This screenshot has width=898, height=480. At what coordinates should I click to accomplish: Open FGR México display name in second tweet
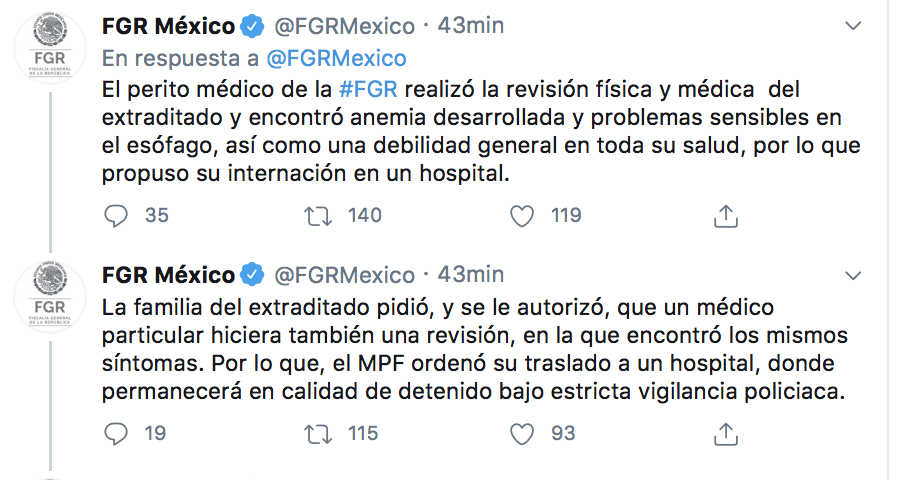pos(168,274)
